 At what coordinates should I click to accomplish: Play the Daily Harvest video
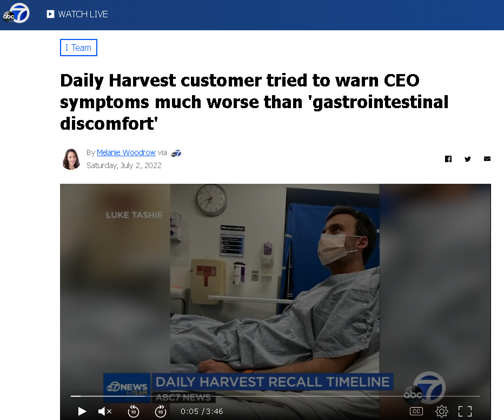point(82,411)
